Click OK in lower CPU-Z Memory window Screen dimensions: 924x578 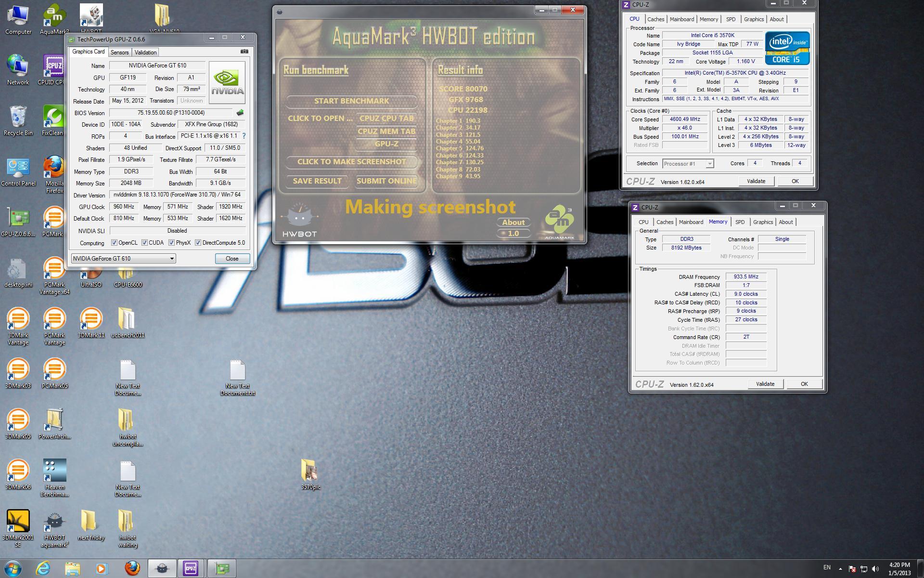pyautogui.click(x=804, y=384)
